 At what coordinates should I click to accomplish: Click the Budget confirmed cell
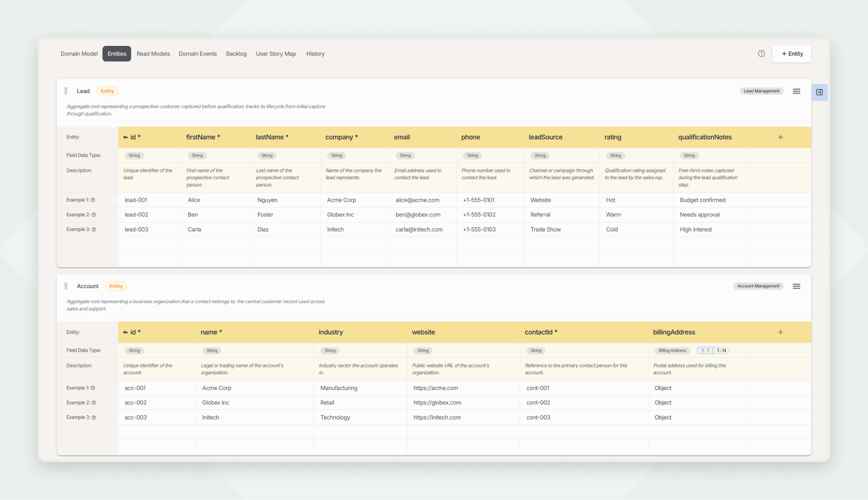pos(711,200)
